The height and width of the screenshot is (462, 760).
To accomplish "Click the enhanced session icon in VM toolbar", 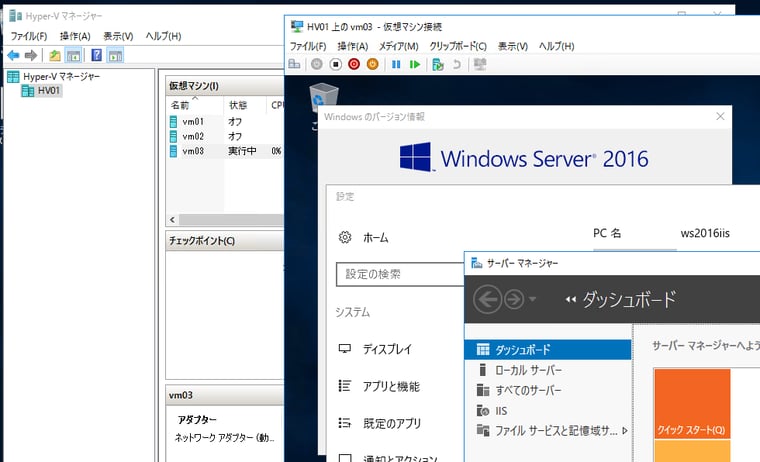I will tap(480, 64).
